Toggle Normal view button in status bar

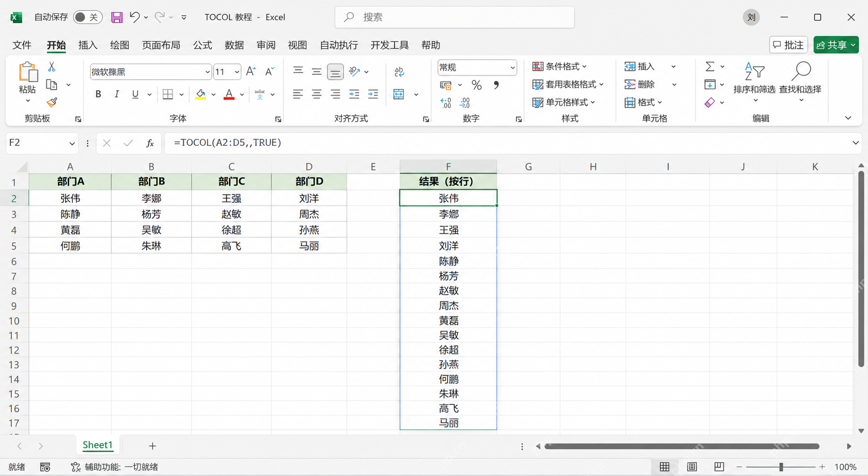664,467
